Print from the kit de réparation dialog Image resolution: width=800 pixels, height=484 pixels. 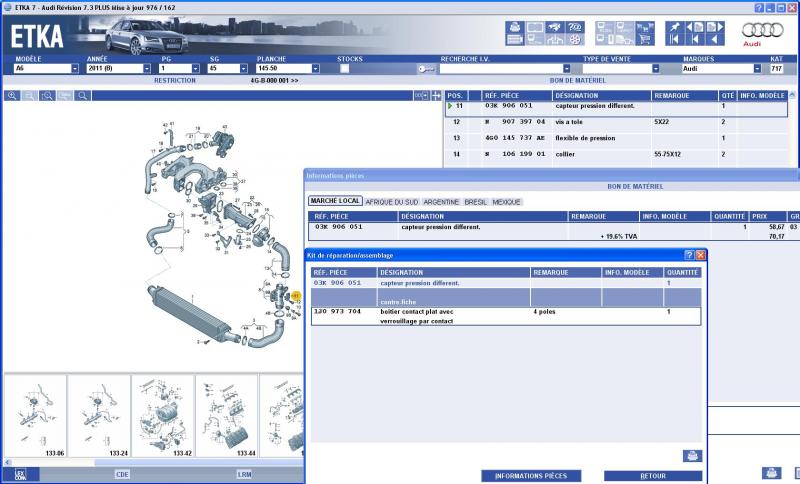[x=692, y=455]
